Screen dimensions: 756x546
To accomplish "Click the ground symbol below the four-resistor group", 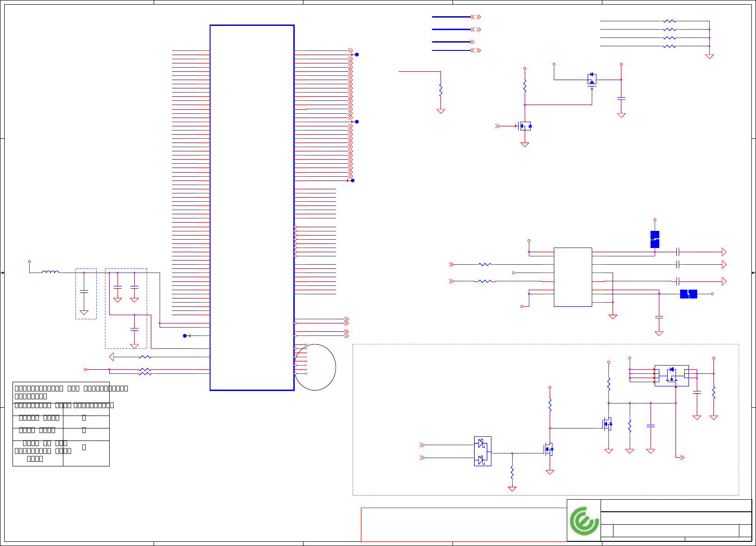I will [709, 56].
